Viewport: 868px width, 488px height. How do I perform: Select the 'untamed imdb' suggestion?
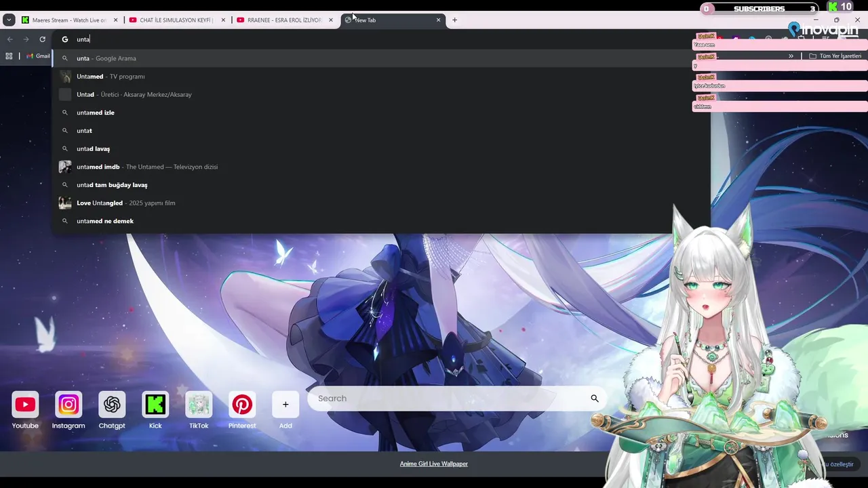381,167
